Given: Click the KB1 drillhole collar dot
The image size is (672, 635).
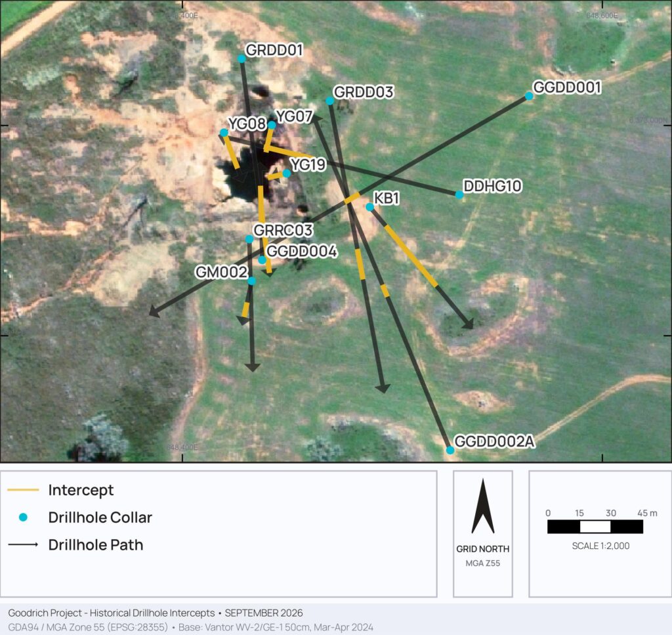Looking at the screenshot, I should pos(370,207).
